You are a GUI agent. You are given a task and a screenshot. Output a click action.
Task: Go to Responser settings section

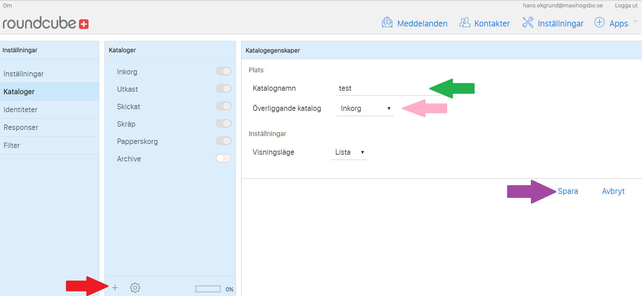(21, 128)
